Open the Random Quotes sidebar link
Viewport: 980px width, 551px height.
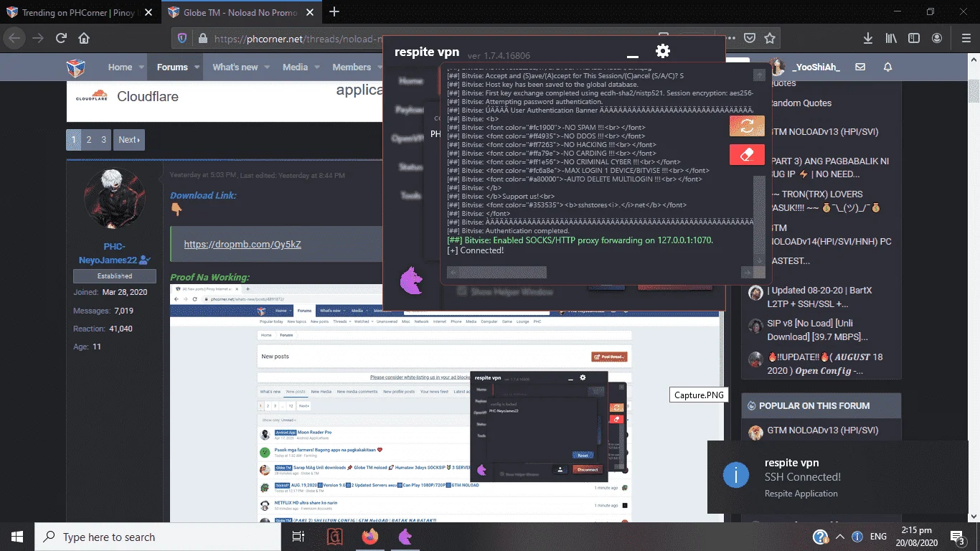click(x=800, y=103)
